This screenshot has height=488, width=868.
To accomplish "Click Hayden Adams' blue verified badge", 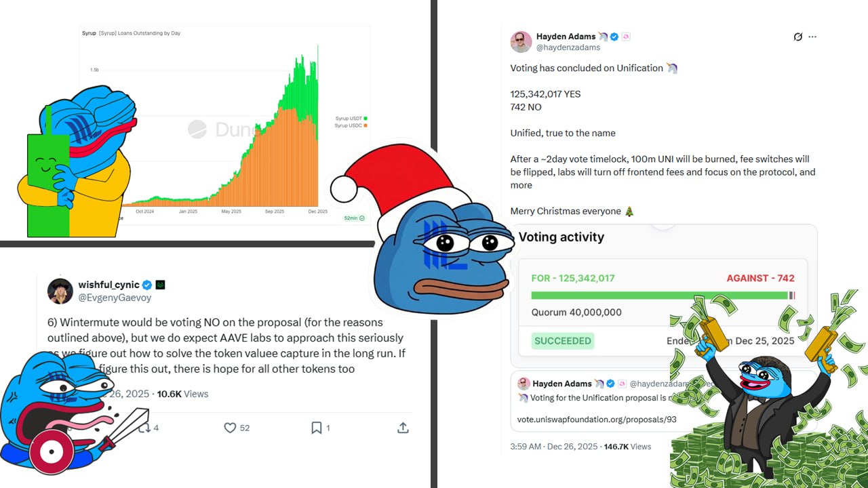I will pos(614,37).
